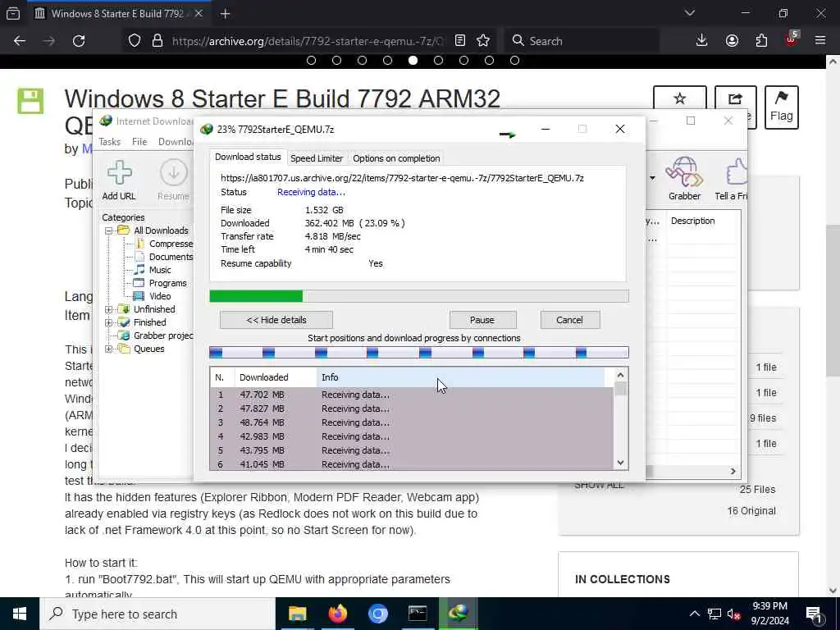Screen dimensions: 840x630
Task: Click the Hide details button
Action: tap(276, 321)
